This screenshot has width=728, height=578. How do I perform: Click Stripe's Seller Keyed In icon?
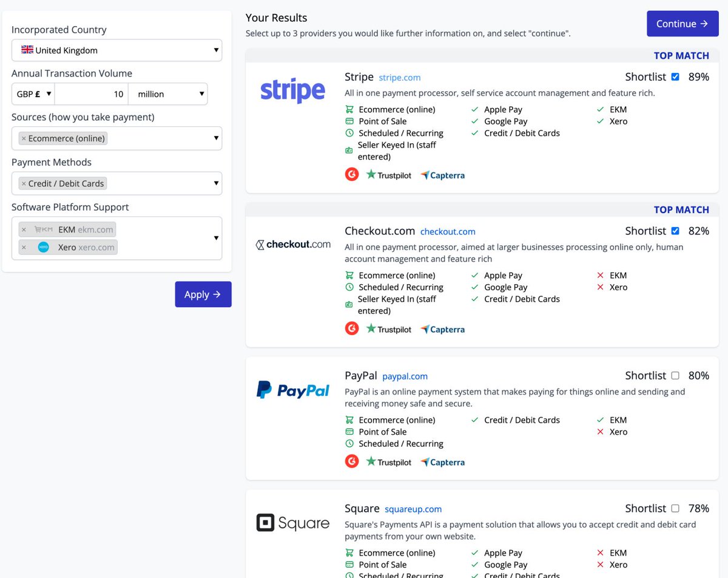click(349, 149)
